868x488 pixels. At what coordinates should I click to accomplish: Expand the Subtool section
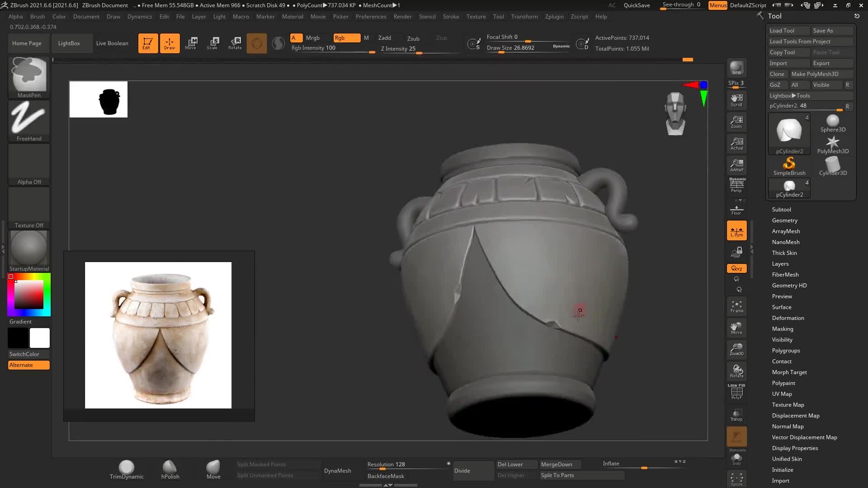tap(782, 209)
